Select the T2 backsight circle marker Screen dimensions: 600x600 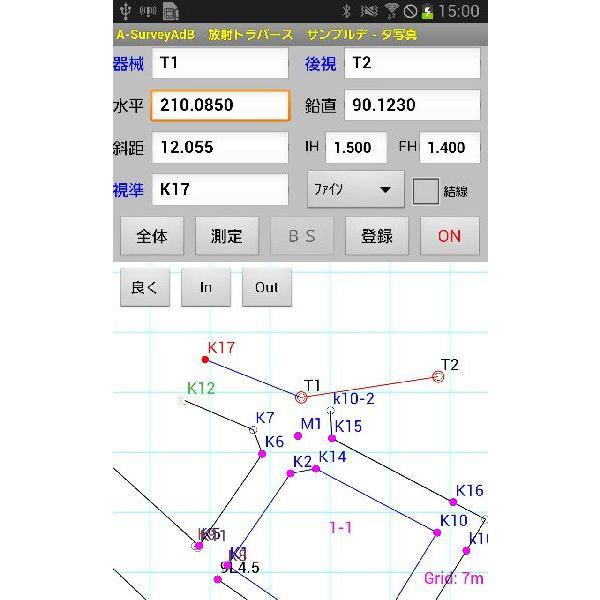(x=438, y=377)
